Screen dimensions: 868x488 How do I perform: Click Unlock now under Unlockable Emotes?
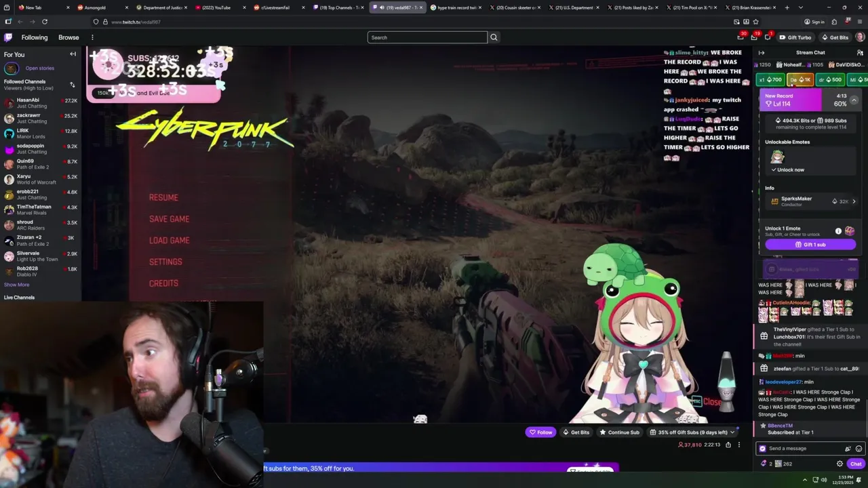pos(789,169)
